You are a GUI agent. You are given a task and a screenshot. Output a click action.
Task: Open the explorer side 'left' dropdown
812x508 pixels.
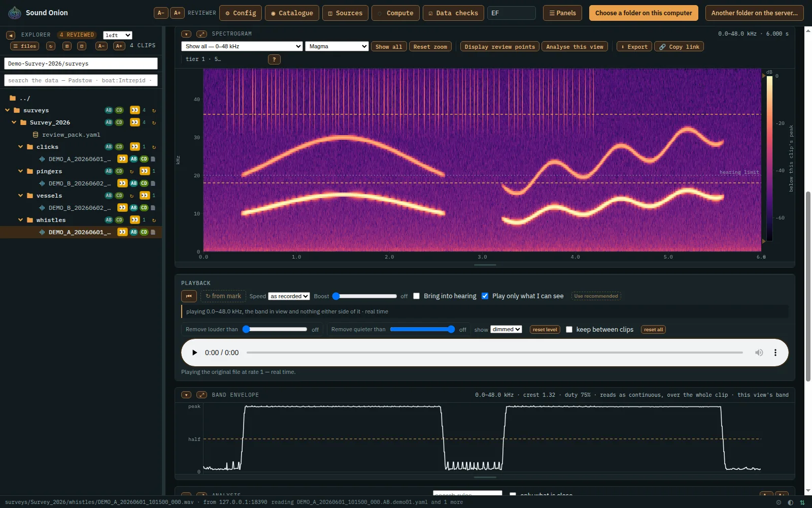tap(118, 35)
